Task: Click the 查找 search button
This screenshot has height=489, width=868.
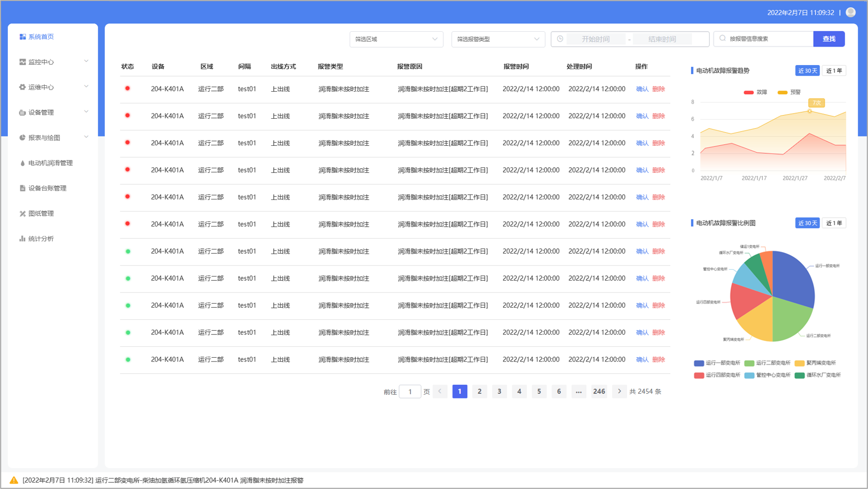Action: point(829,39)
